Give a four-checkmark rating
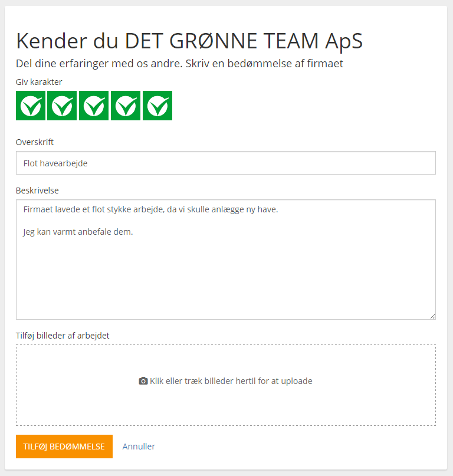 point(126,106)
